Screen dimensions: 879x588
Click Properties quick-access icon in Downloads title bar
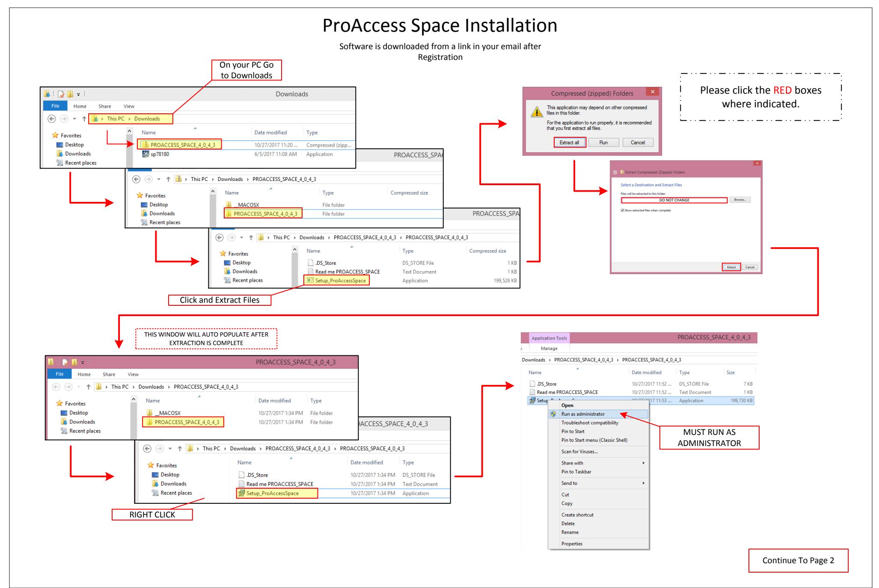[x=61, y=94]
